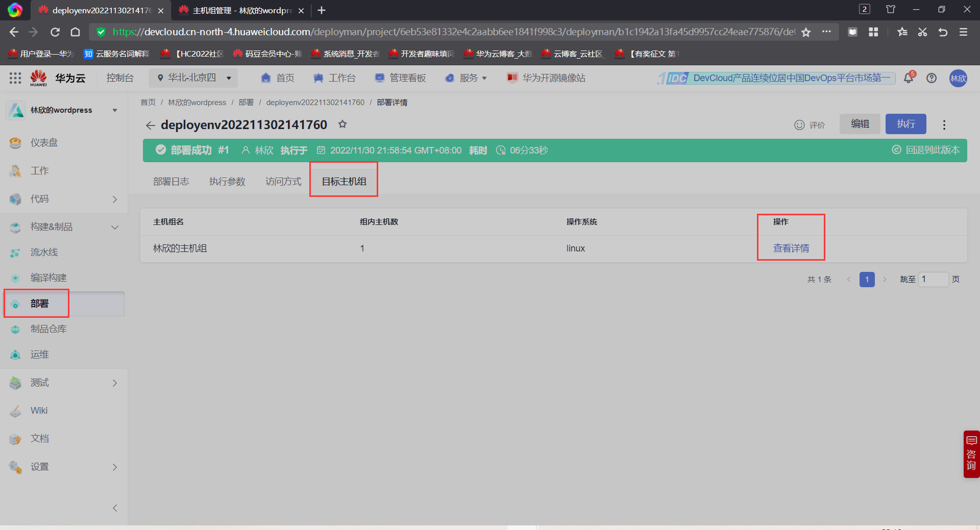
Task: Click the 编辑 button
Action: click(x=860, y=124)
